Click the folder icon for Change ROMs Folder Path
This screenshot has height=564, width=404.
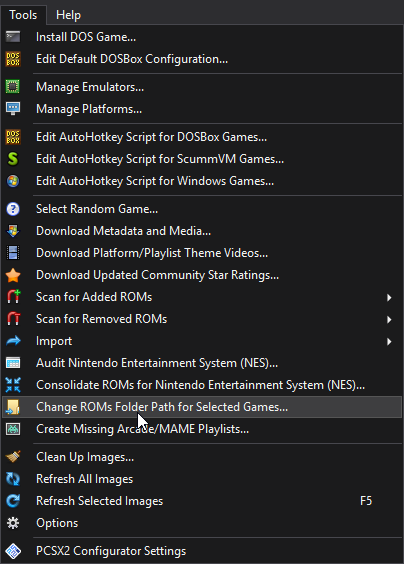13,407
